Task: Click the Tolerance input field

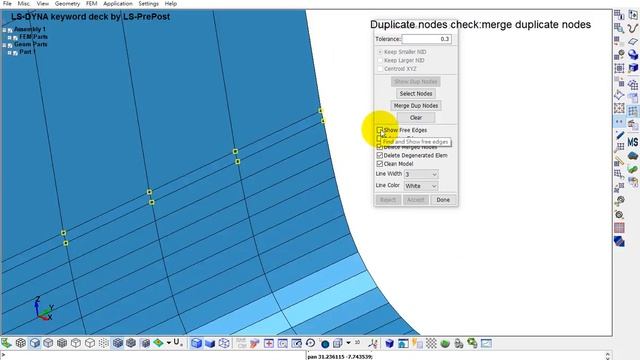Action: pos(427,39)
